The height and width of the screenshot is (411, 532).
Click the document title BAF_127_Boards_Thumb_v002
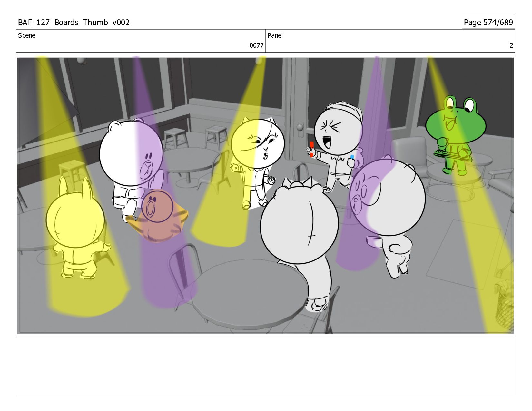pos(74,22)
